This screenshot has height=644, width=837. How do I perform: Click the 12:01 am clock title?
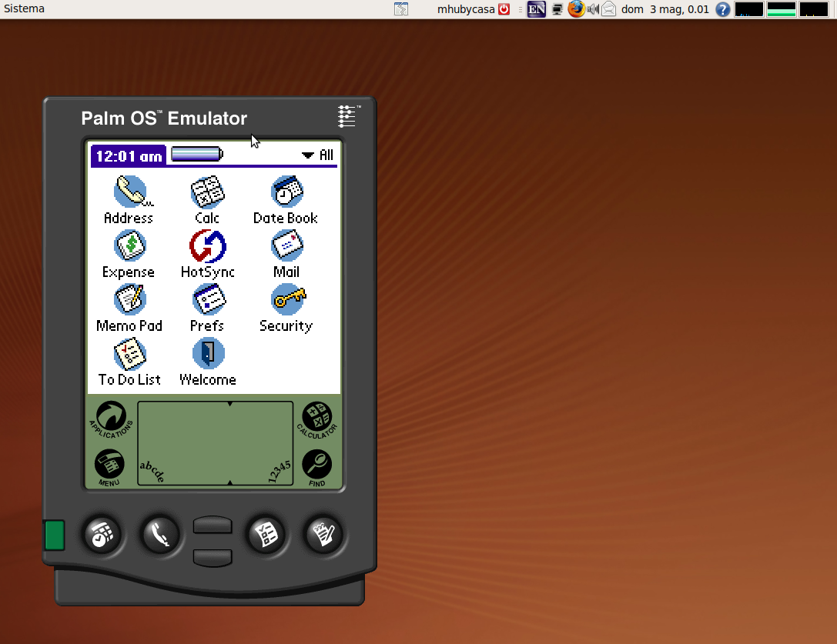[129, 155]
